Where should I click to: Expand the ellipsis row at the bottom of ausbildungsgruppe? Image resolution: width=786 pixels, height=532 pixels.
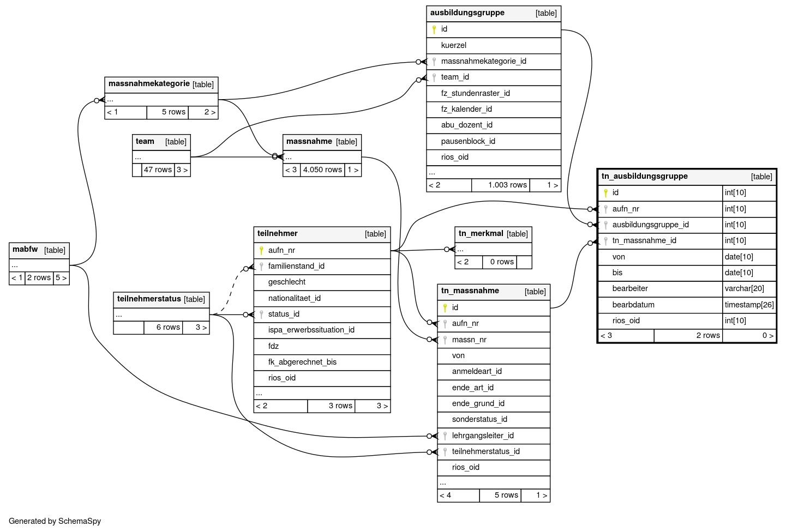[x=493, y=173]
